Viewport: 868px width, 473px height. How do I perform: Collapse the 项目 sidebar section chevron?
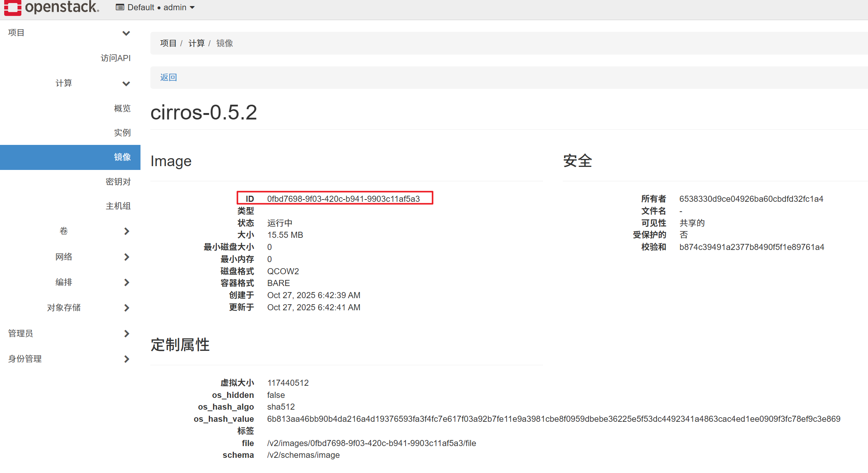coord(126,33)
